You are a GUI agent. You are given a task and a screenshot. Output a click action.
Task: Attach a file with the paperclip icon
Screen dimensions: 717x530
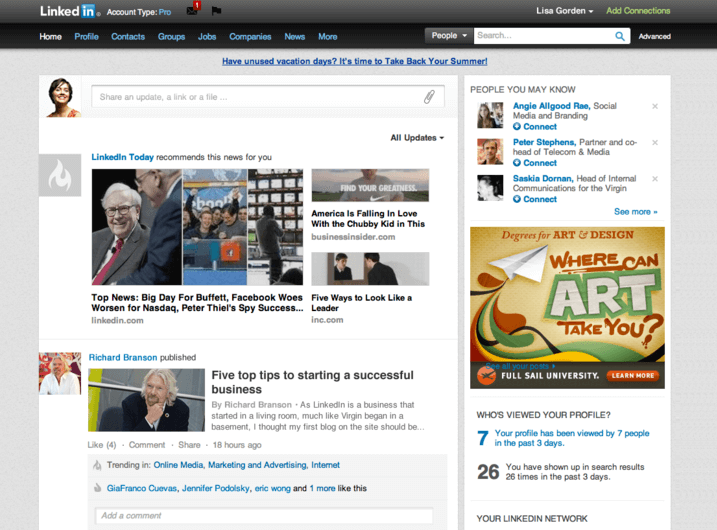point(429,96)
